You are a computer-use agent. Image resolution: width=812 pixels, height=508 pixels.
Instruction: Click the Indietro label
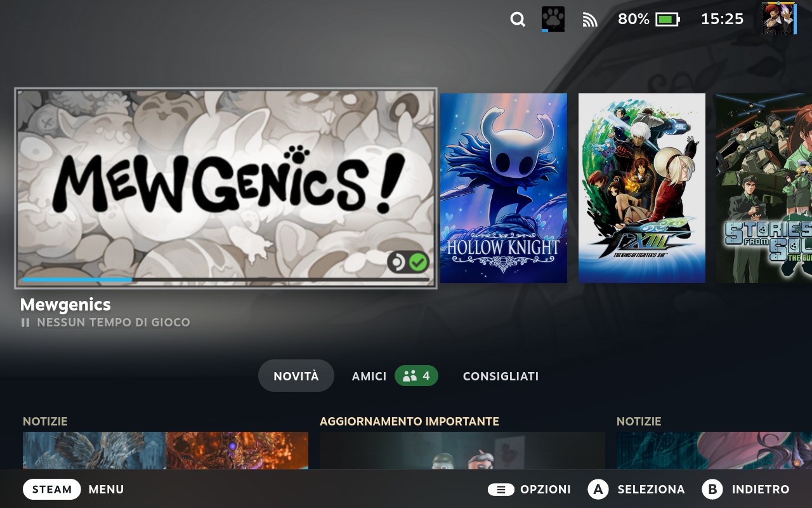(761, 490)
